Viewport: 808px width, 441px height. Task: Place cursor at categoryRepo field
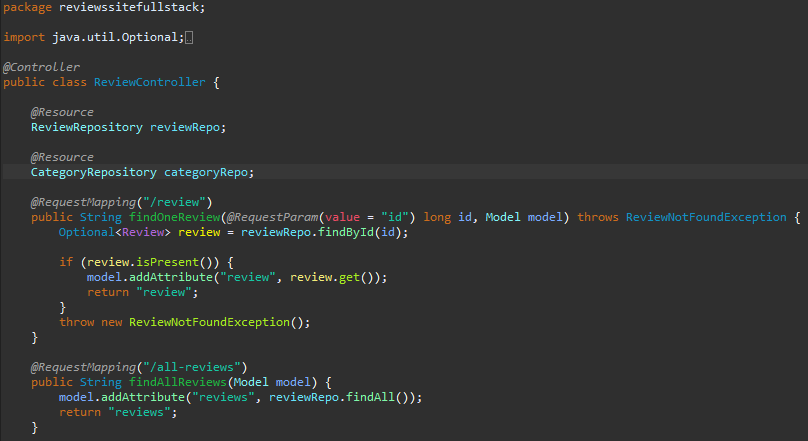206,172
